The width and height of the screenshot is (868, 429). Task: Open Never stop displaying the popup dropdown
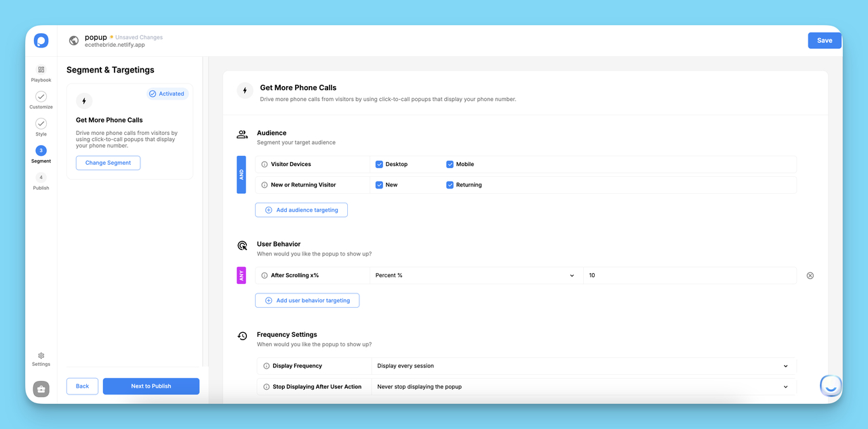tap(584, 387)
